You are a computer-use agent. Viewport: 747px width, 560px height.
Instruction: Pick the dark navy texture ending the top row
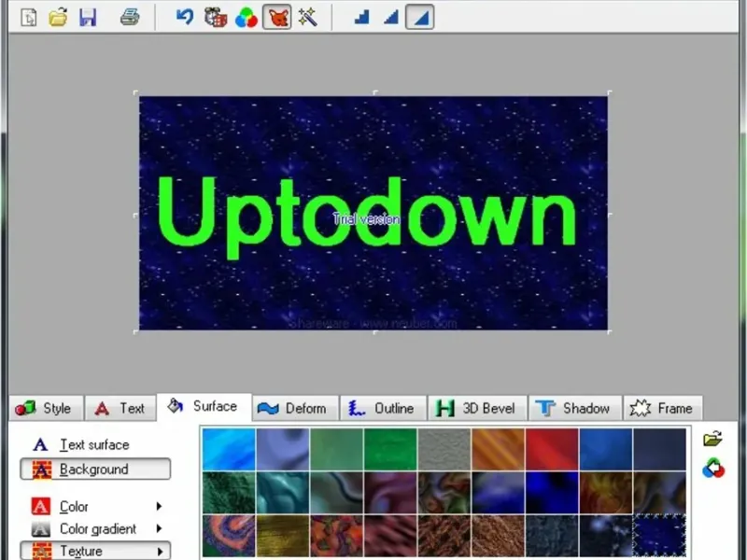coord(659,449)
